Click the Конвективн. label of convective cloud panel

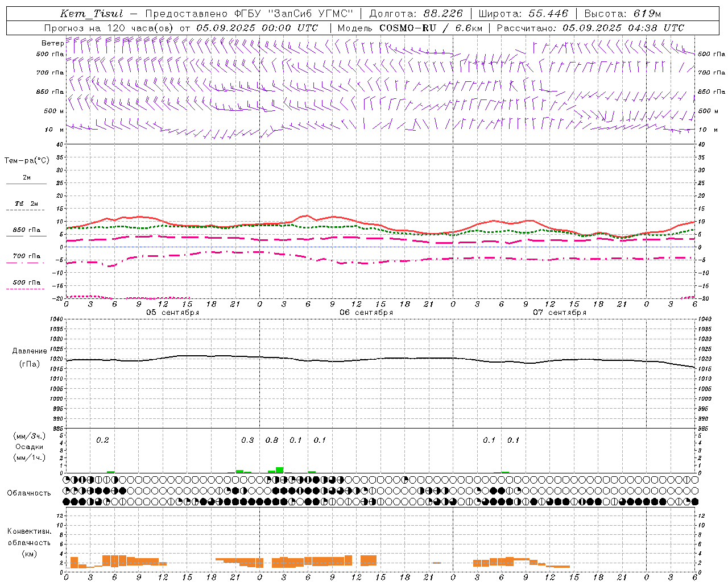coord(29,531)
